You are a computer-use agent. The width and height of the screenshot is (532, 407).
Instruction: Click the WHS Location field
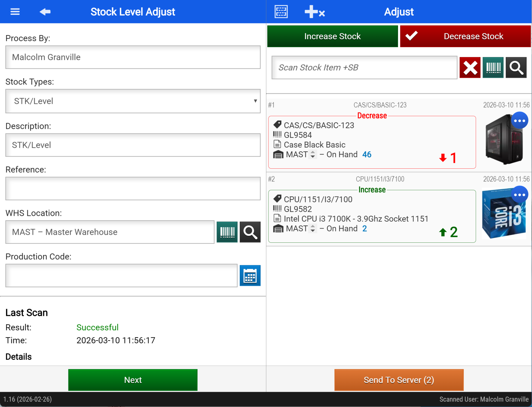point(110,232)
